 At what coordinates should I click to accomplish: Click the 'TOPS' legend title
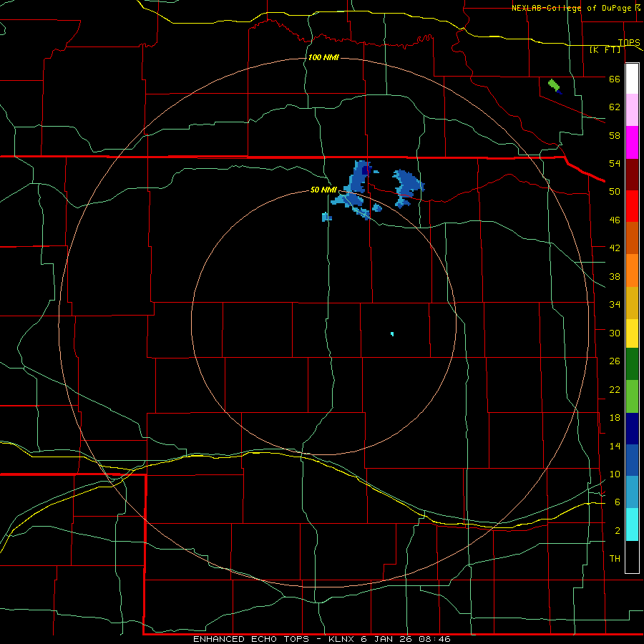(629, 42)
